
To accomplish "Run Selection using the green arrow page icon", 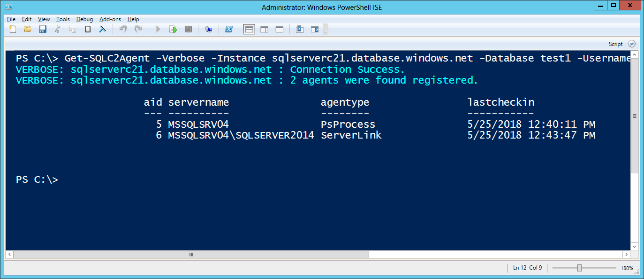I will click(173, 29).
